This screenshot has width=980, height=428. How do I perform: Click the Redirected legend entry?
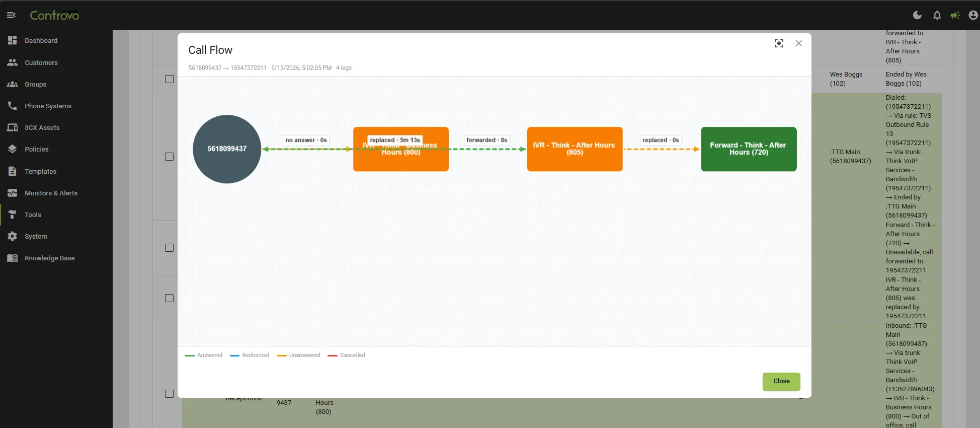coord(250,355)
